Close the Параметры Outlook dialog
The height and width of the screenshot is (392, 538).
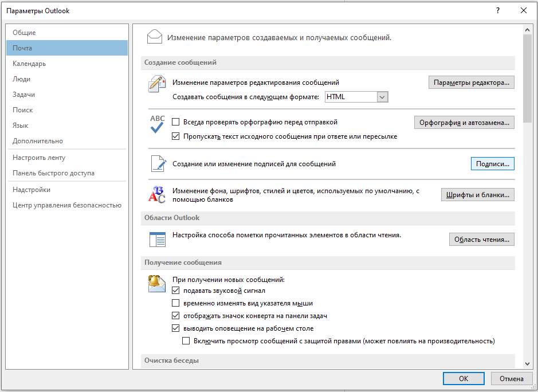point(524,11)
